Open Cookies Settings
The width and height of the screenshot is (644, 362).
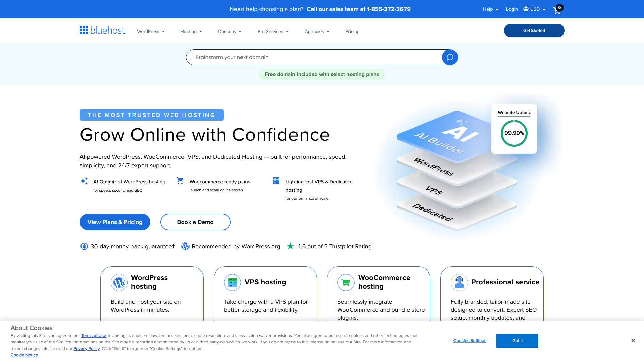pos(470,341)
